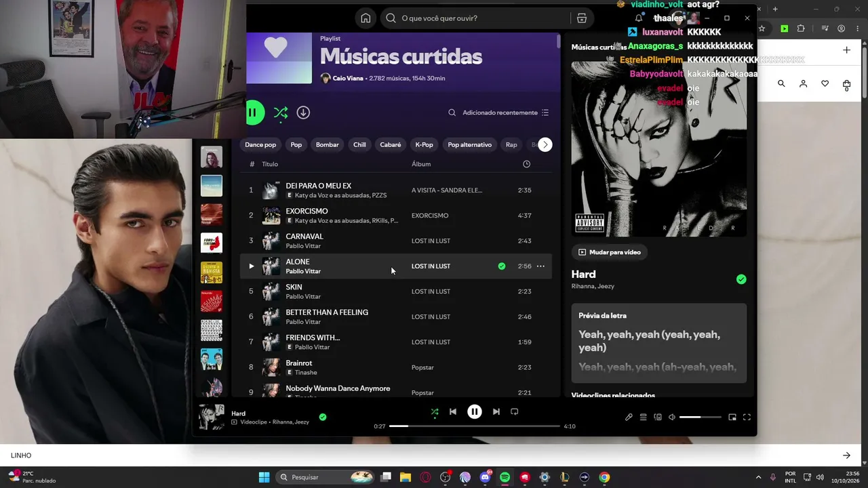Expand the hidden system tray icons

coord(758,477)
